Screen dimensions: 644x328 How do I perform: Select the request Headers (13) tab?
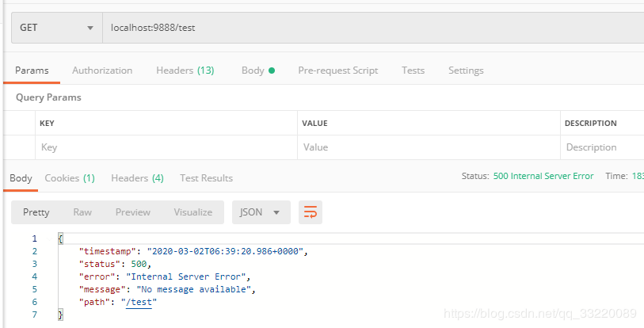[x=185, y=71]
